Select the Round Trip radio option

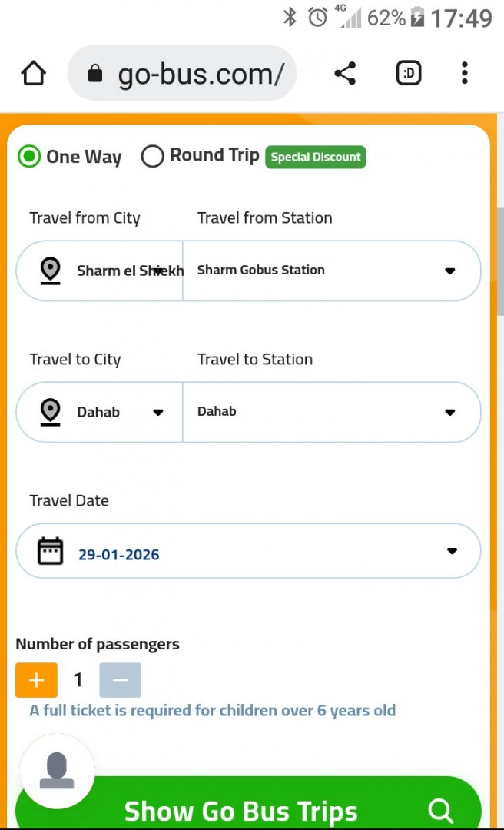point(153,157)
